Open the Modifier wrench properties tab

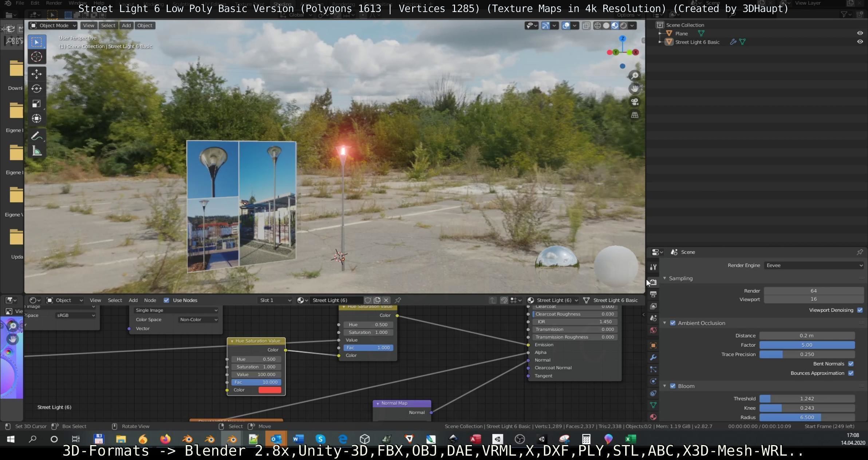click(x=653, y=357)
